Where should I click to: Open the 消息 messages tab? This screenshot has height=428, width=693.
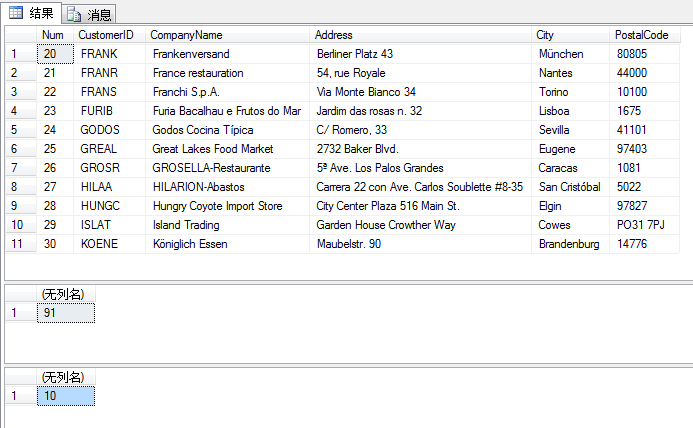pyautogui.click(x=89, y=15)
